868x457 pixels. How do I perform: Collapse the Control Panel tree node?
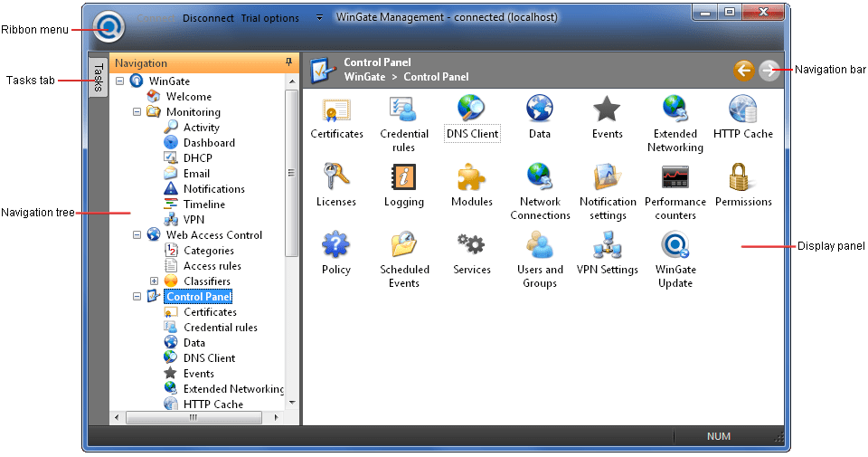tap(137, 296)
